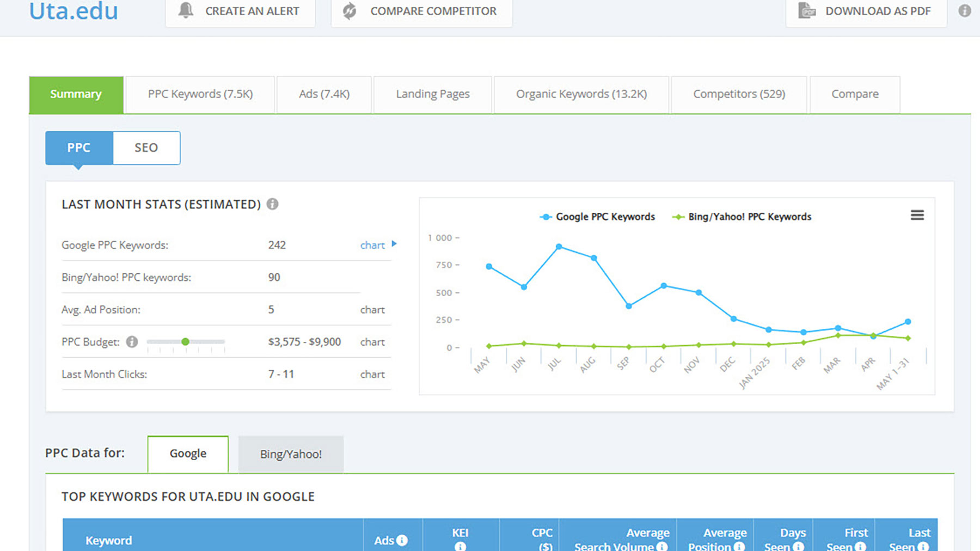Image resolution: width=980 pixels, height=551 pixels.
Task: Click the PPC Budget slider green handle
Action: click(x=185, y=341)
